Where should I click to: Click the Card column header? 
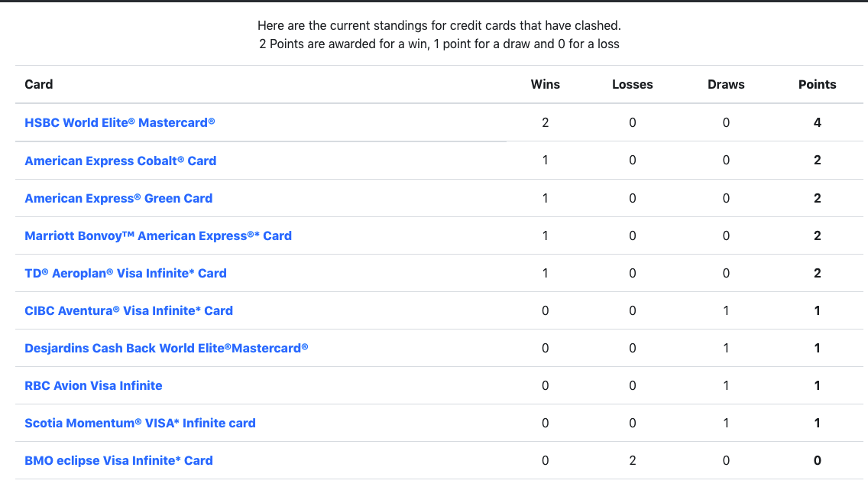(39, 84)
